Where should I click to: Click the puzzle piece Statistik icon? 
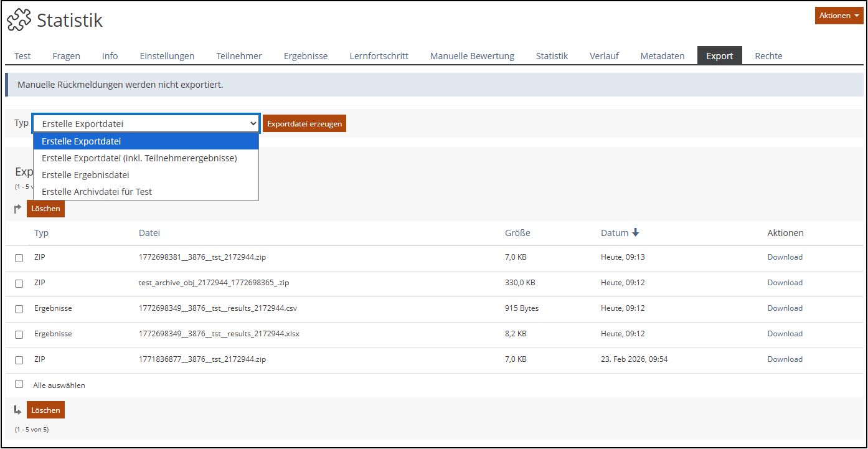pos(19,20)
